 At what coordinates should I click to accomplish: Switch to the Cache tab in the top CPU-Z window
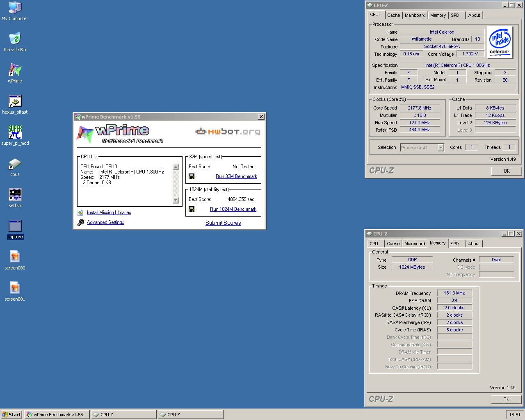[393, 15]
